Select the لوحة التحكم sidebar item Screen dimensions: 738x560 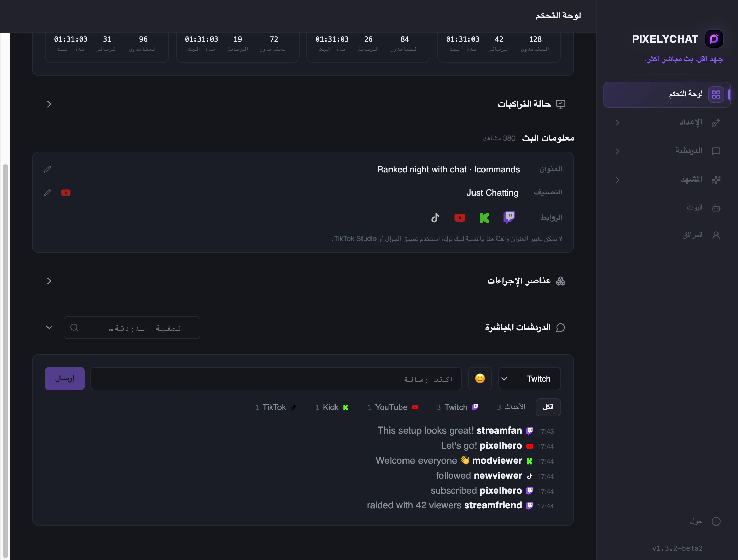click(x=667, y=95)
